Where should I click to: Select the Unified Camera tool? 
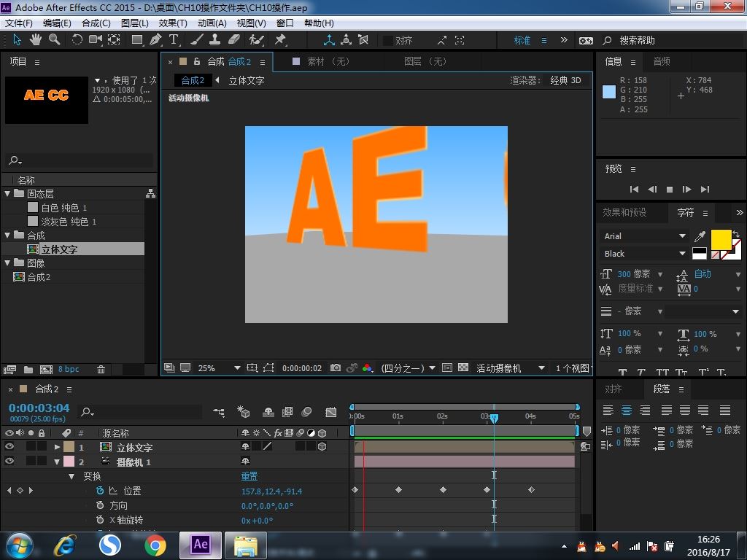(96, 39)
